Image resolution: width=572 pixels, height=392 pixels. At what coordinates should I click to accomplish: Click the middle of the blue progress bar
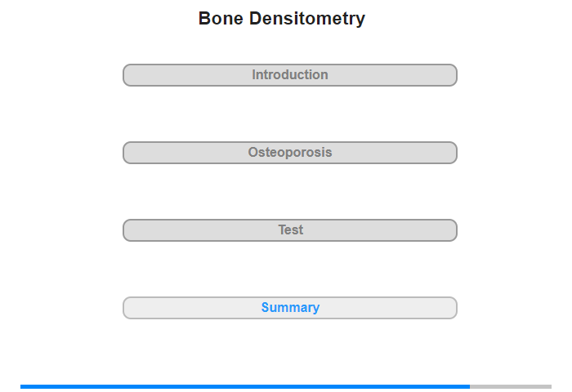click(245, 386)
